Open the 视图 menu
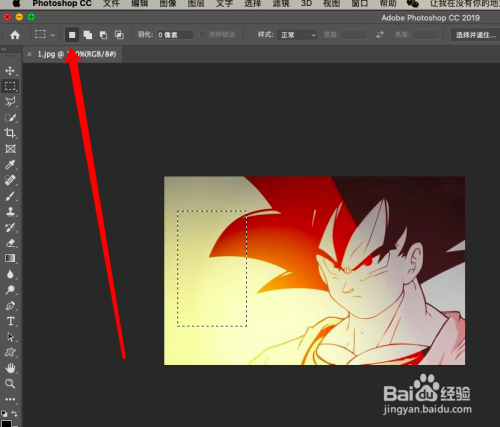This screenshot has width=500, height=427. click(331, 4)
